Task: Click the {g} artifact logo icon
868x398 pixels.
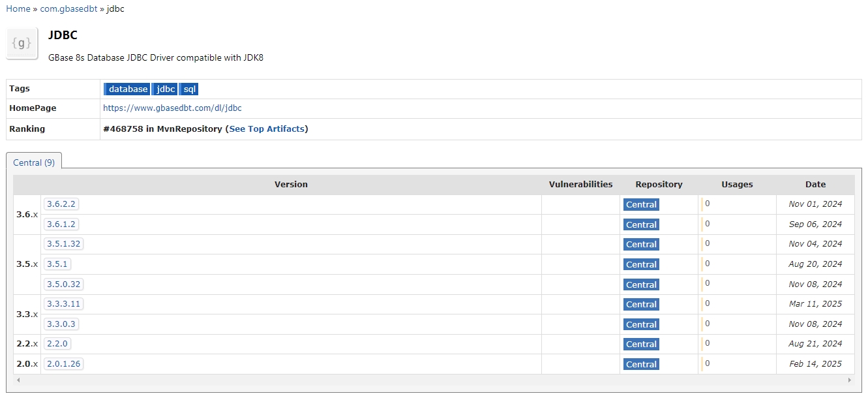Action: [x=22, y=44]
